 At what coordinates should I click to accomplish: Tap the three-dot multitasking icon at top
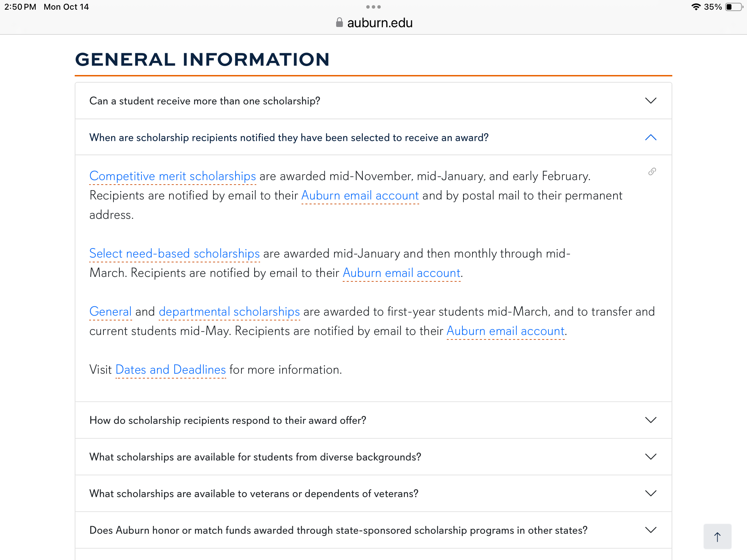(x=373, y=7)
